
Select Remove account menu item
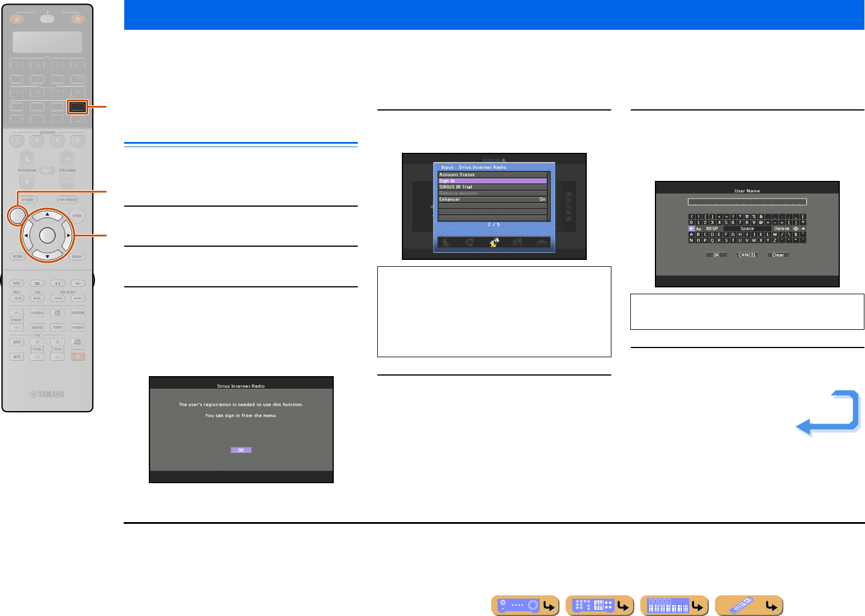point(493,194)
